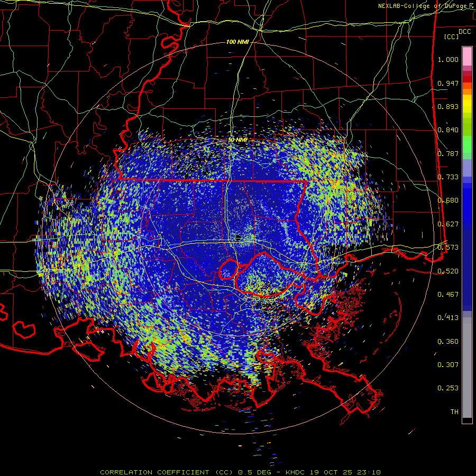Click the Correlation Coefficient KHDC caption

tap(240, 472)
